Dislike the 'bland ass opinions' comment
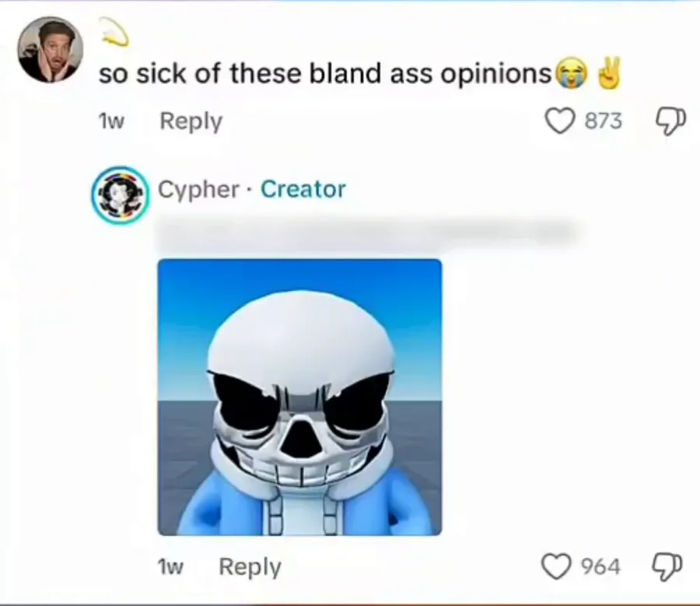 pos(670,121)
